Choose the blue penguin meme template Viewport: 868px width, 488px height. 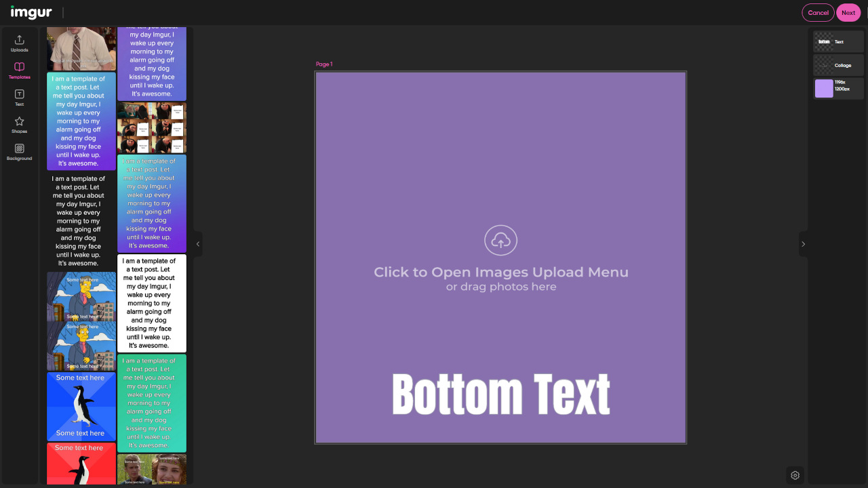[x=81, y=406]
